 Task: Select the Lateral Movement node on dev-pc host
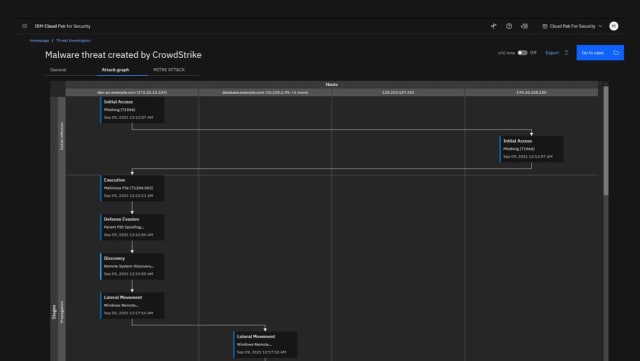(x=132, y=306)
